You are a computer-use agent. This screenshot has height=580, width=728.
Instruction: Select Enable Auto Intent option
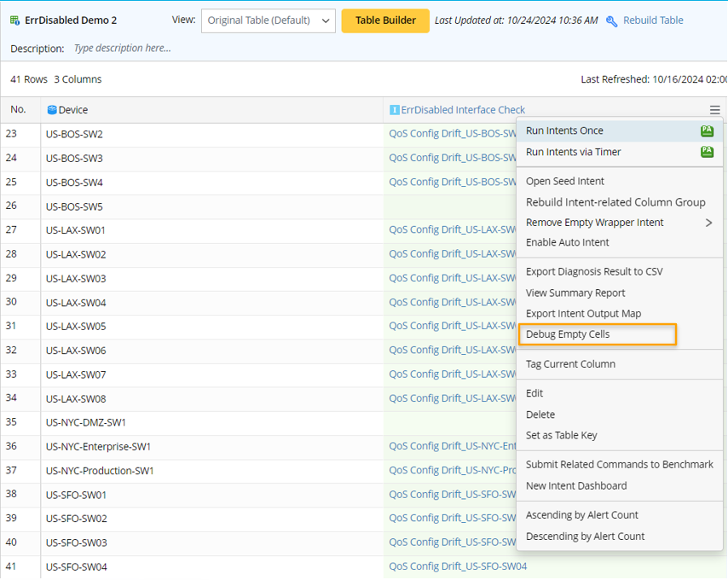pyautogui.click(x=567, y=242)
